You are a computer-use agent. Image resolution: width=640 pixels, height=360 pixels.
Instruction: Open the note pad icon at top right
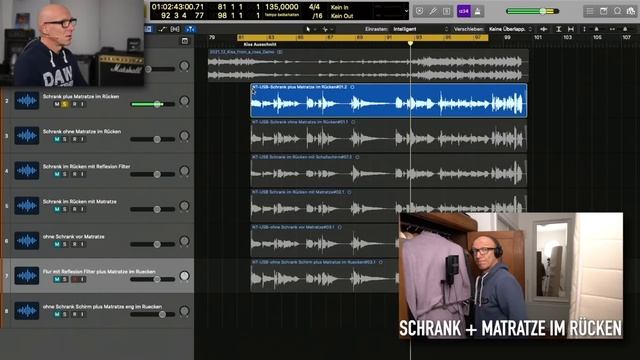[604, 11]
